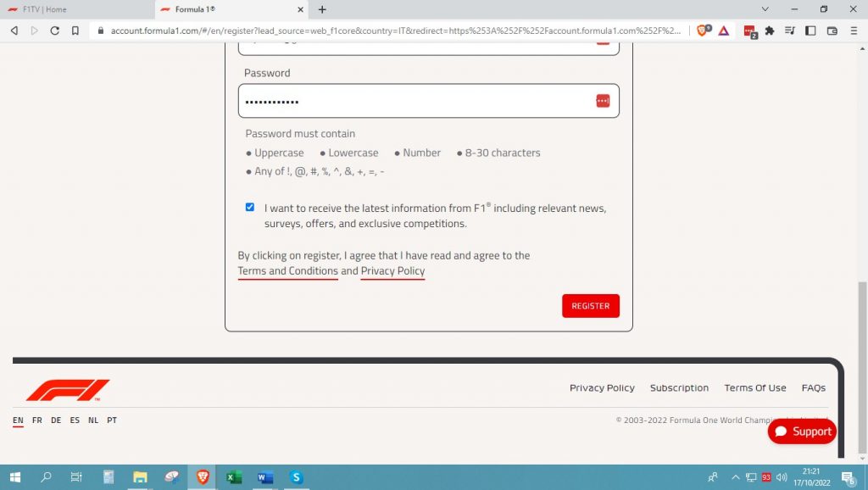This screenshot has width=868, height=490.
Task: Open the Brave Wallet icon
Action: (x=832, y=30)
